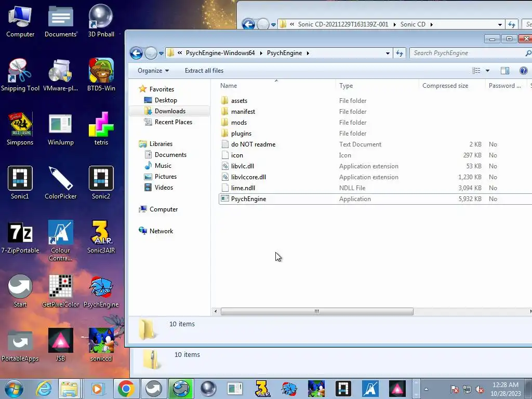
Task: Open the Organize menu
Action: pyautogui.click(x=153, y=71)
